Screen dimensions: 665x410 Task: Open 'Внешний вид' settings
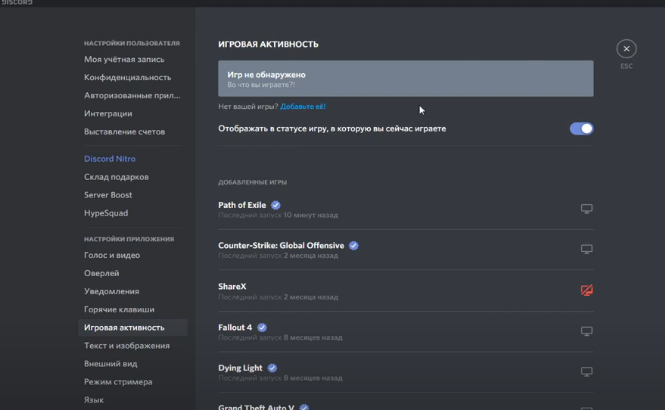coord(111,364)
